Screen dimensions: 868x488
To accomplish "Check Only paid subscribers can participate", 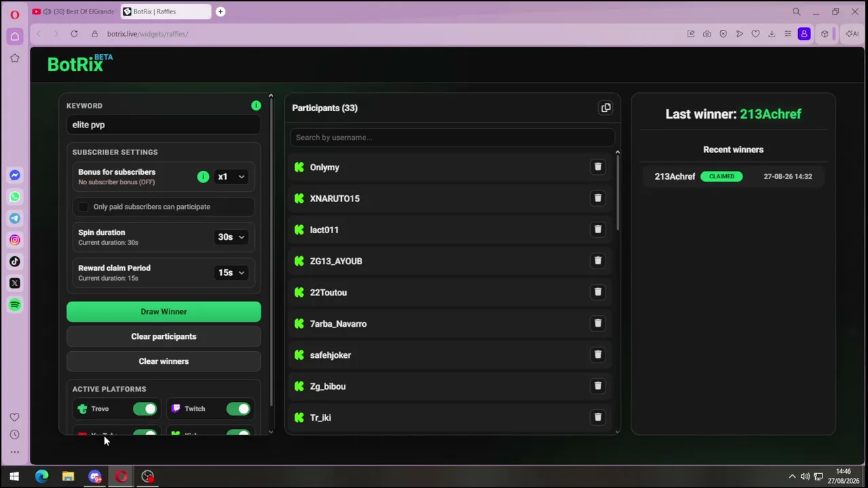I will pos(83,207).
